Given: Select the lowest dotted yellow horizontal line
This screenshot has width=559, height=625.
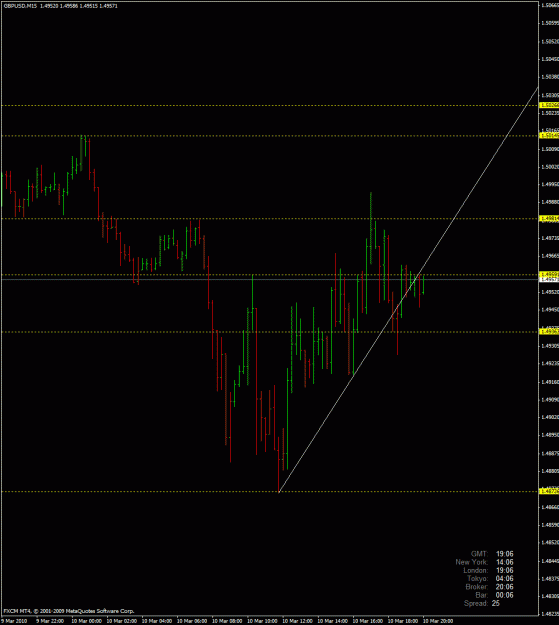Looking at the screenshot, I should (269, 491).
